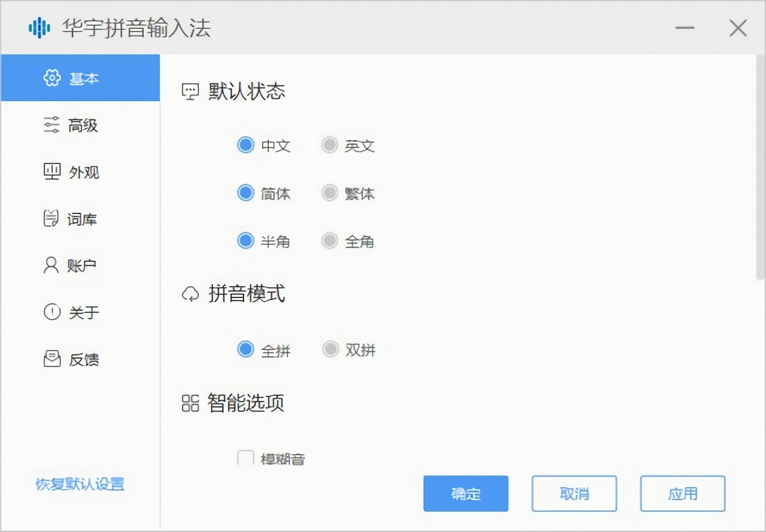
Task: Click the 默认状态 section keyboard icon
Action: (x=190, y=91)
